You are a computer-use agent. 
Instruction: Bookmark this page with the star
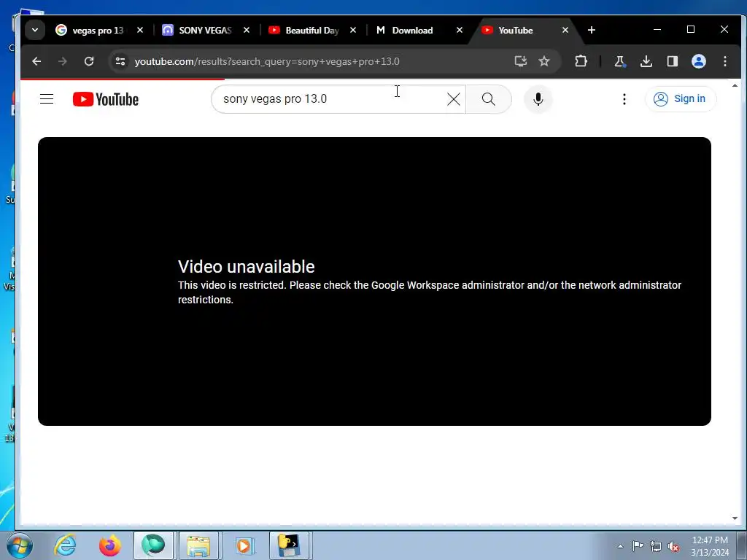tap(544, 61)
